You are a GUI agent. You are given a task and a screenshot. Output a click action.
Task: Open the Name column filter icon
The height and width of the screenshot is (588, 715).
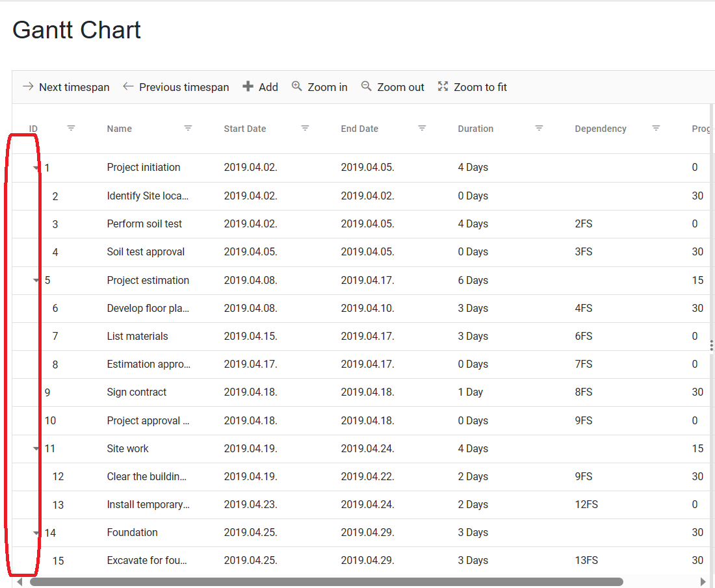pos(188,129)
